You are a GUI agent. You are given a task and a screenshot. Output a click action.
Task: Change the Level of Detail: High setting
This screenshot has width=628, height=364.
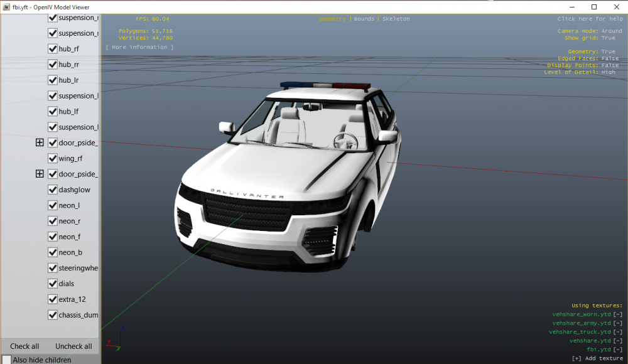click(580, 72)
